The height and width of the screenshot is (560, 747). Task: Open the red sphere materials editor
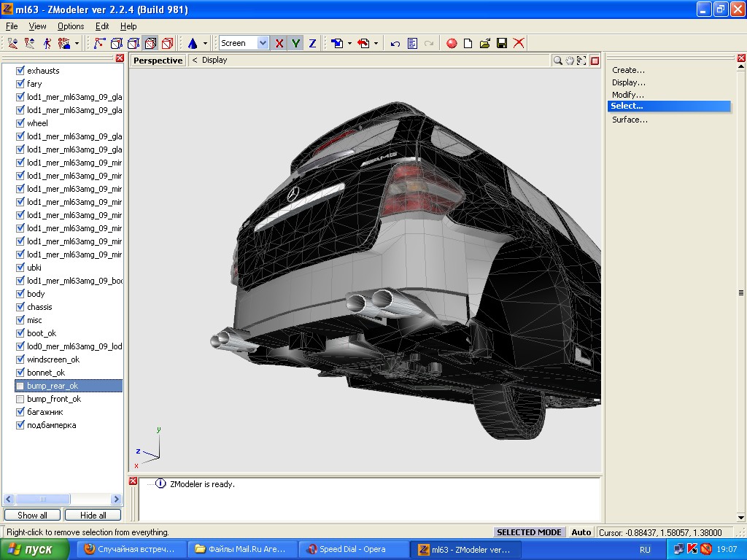coord(452,43)
